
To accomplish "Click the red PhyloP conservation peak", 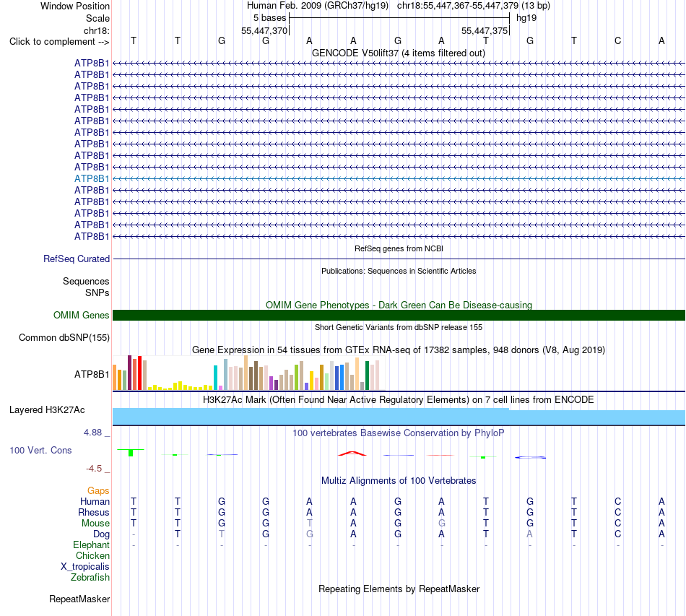I will [352, 454].
